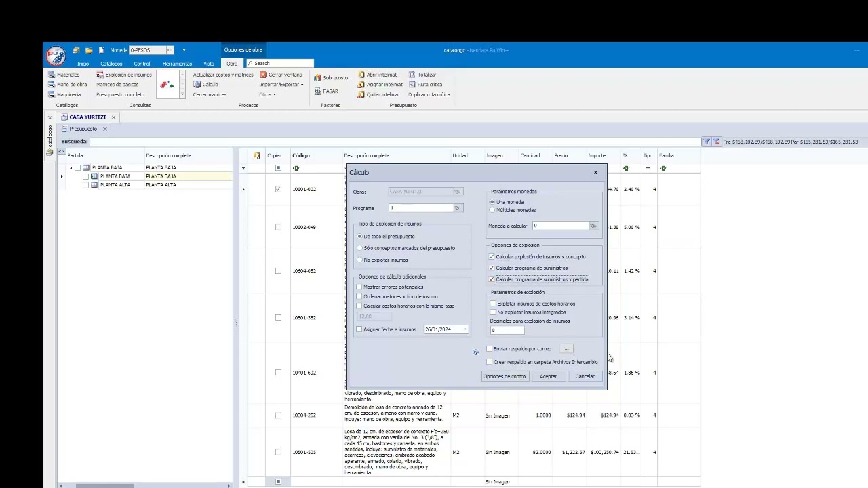
Task: Expand the Otros dropdown in Procesos
Action: click(x=267, y=95)
